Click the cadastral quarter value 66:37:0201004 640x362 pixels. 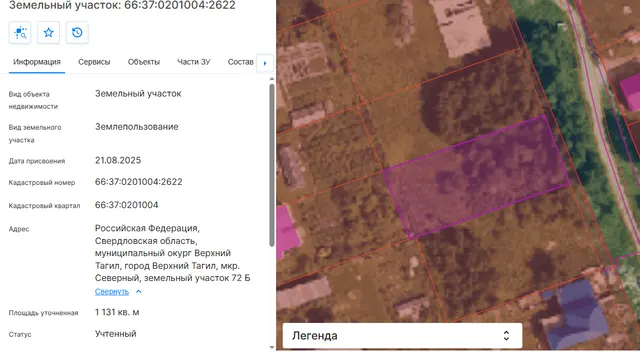click(x=127, y=205)
